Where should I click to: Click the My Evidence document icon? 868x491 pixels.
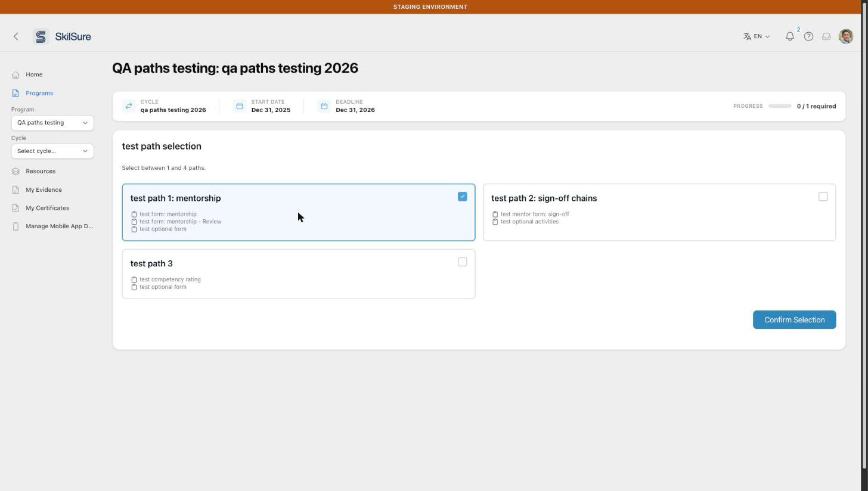coord(15,189)
